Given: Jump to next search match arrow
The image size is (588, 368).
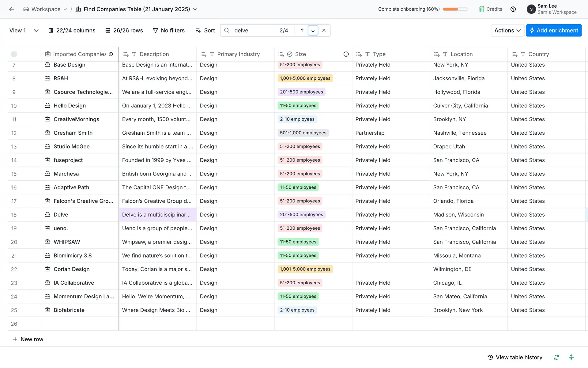Looking at the screenshot, I should tap(313, 30).
